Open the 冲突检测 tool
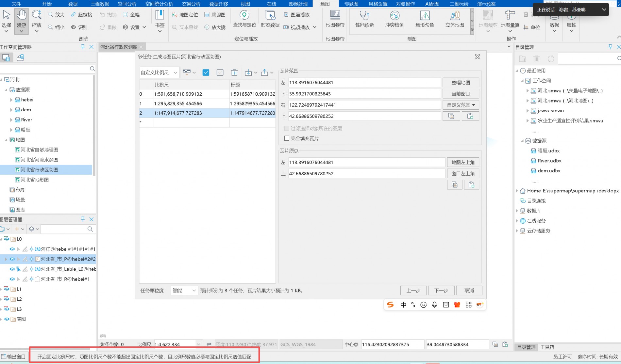621x364 pixels. [x=394, y=16]
